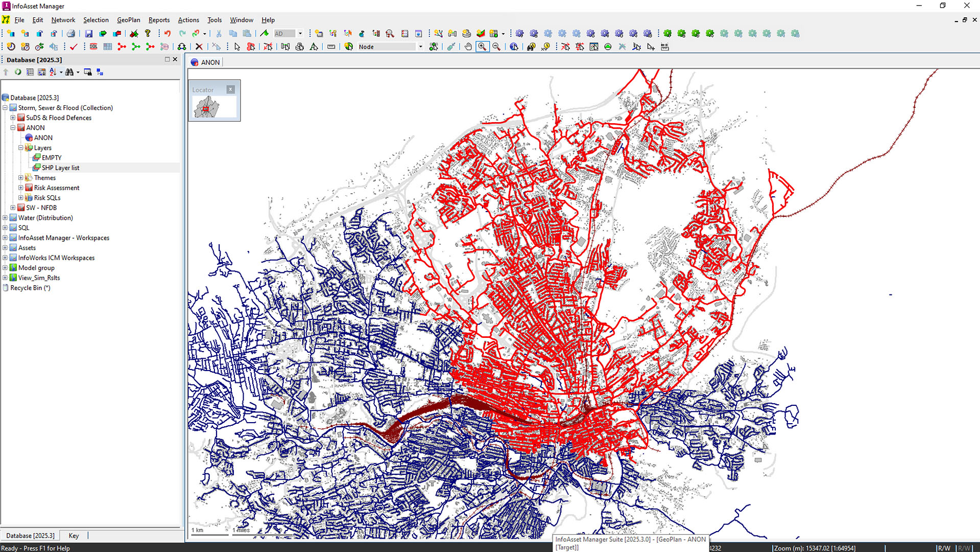Open the Selection menu

tap(96, 20)
